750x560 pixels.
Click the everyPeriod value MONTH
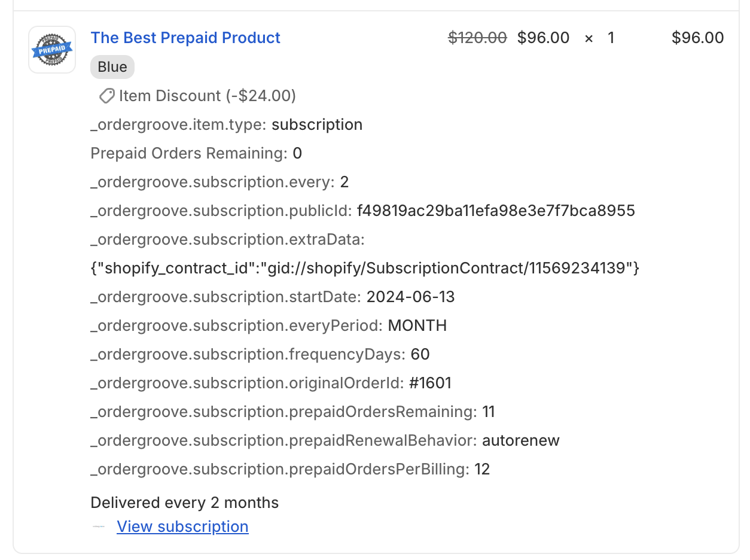[x=417, y=325]
